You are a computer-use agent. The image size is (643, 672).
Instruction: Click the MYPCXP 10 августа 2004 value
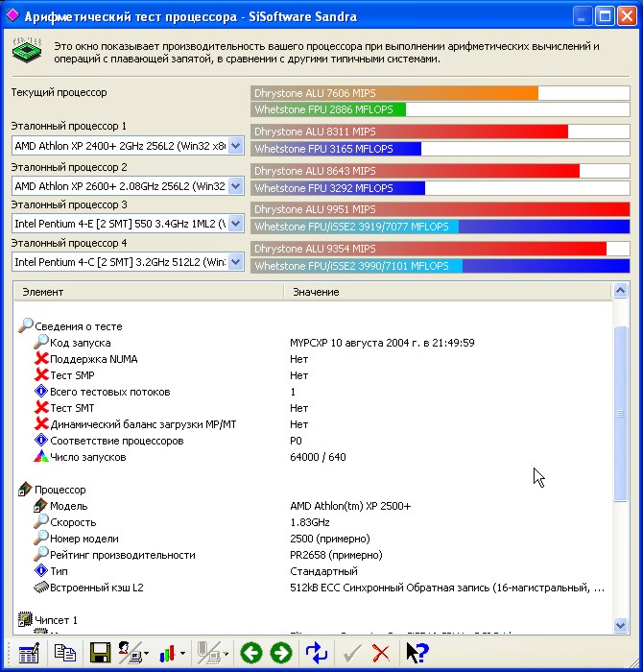click(382, 343)
